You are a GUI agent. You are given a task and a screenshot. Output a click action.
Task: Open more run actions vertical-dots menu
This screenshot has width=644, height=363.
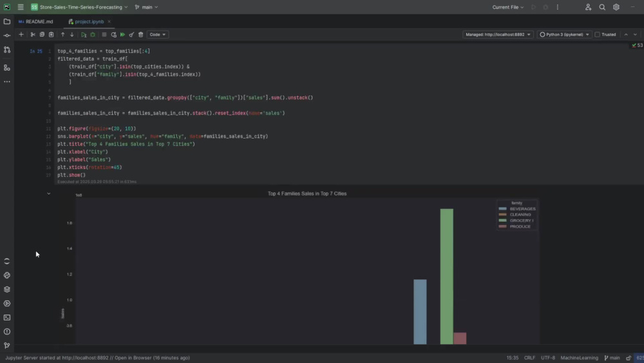557,7
